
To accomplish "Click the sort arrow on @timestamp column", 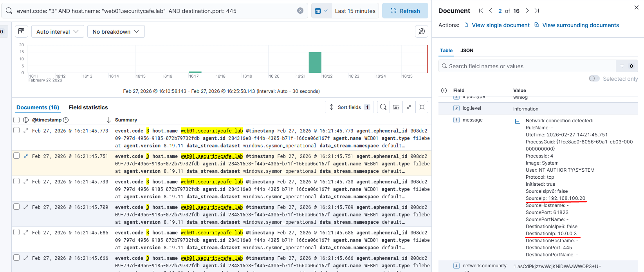I will [x=109, y=120].
